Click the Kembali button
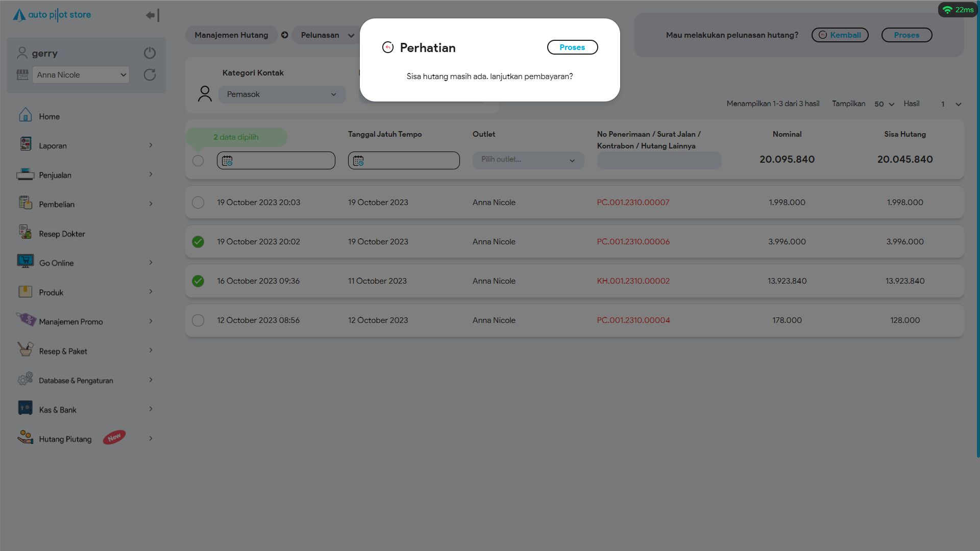 840,35
